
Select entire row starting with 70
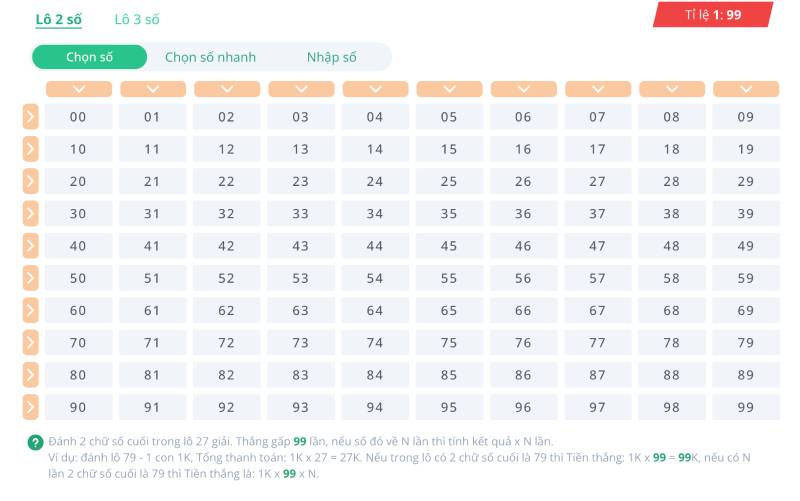(30, 343)
